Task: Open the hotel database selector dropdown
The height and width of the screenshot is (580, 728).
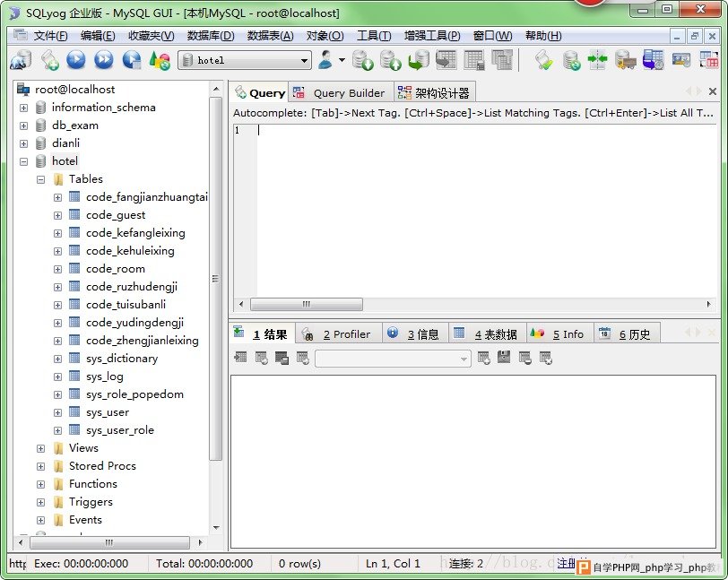Action: coord(304,60)
